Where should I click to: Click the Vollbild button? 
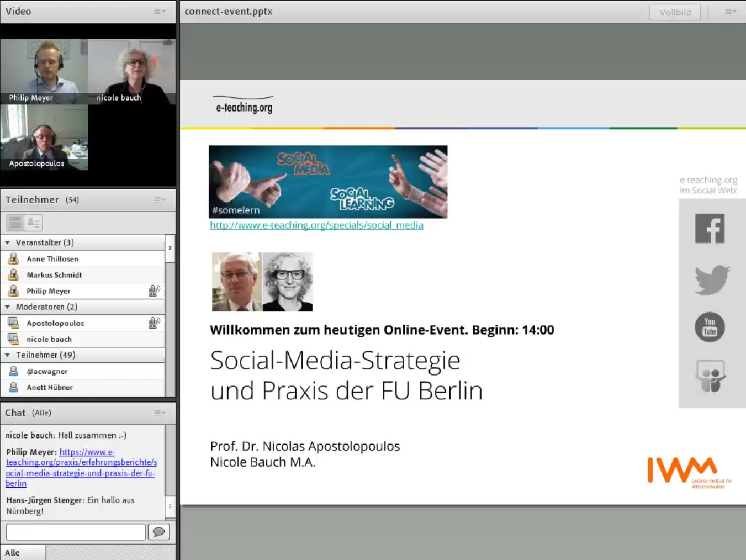(x=675, y=12)
